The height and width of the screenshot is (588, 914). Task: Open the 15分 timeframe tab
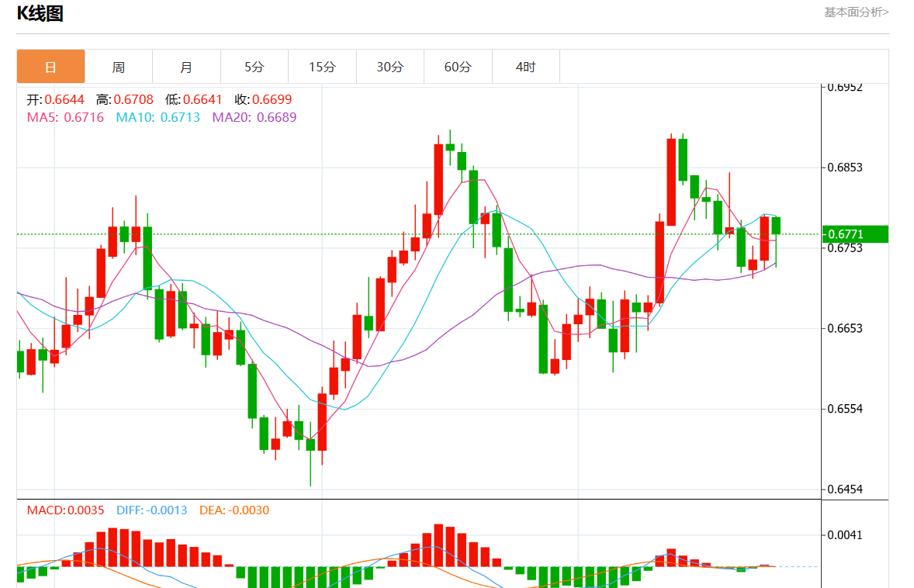[322, 67]
